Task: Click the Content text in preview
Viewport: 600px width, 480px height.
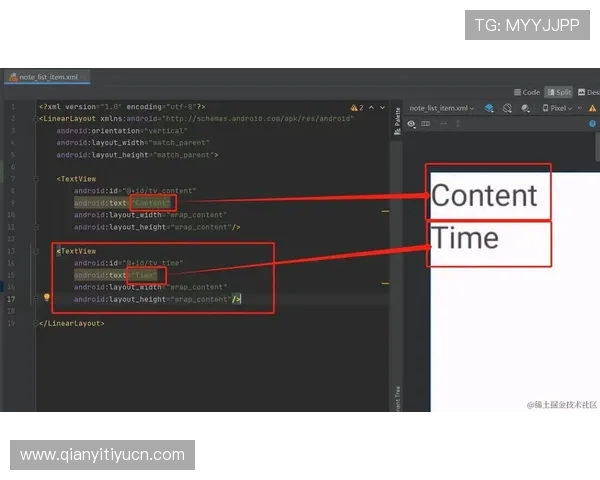Action: 484,195
